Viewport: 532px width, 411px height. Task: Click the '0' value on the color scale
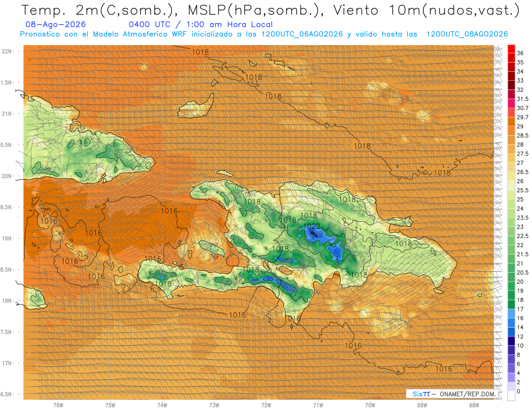tap(519, 391)
